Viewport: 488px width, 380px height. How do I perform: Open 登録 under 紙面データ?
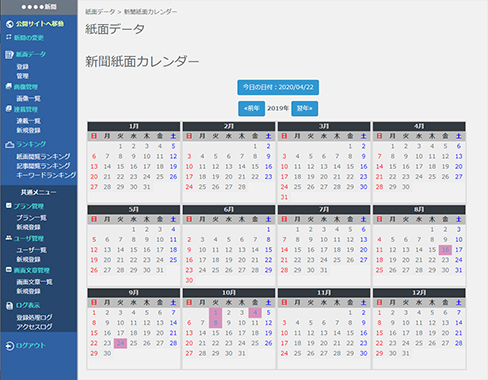(23, 67)
